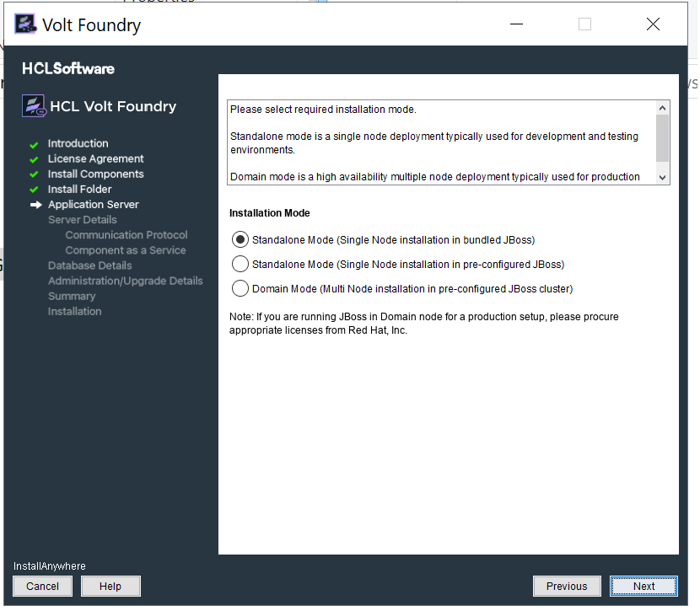Click the HCL Volt Foundry logo icon
Viewport: 700px width, 611px height.
point(34,106)
